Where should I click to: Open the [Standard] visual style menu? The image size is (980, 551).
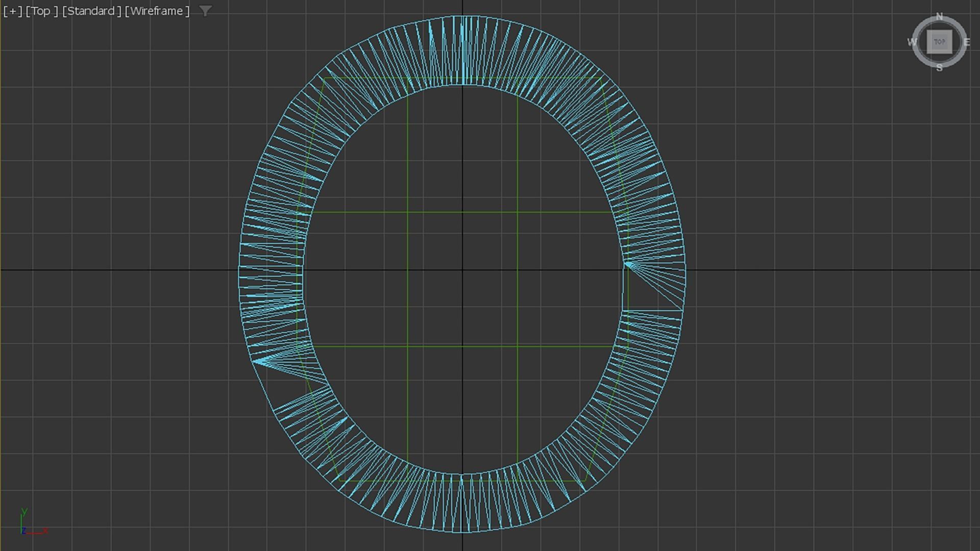click(92, 11)
